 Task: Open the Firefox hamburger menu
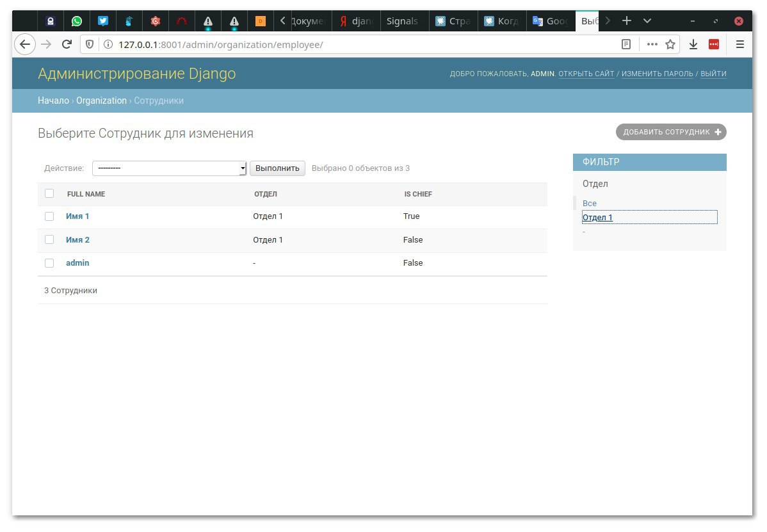(x=739, y=44)
